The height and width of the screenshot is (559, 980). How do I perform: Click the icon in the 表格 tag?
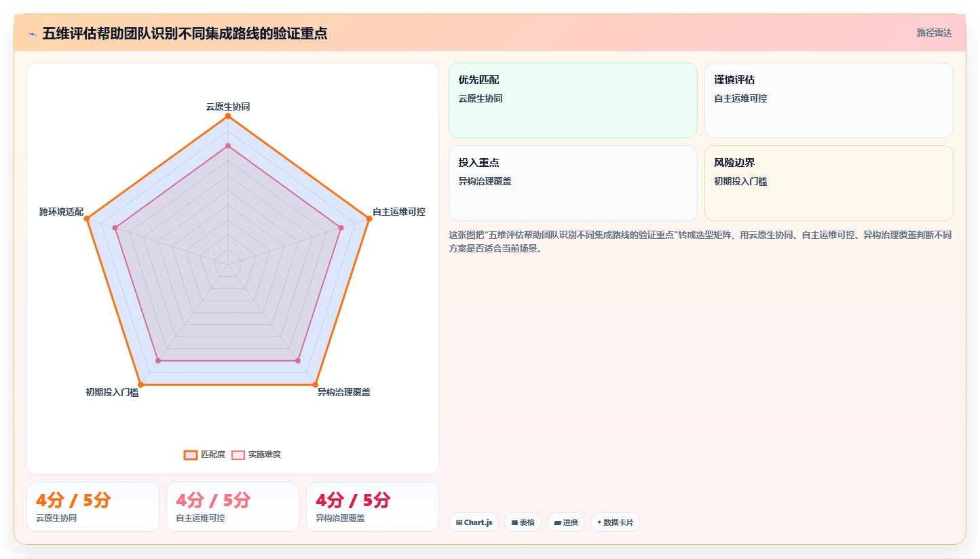click(x=514, y=523)
